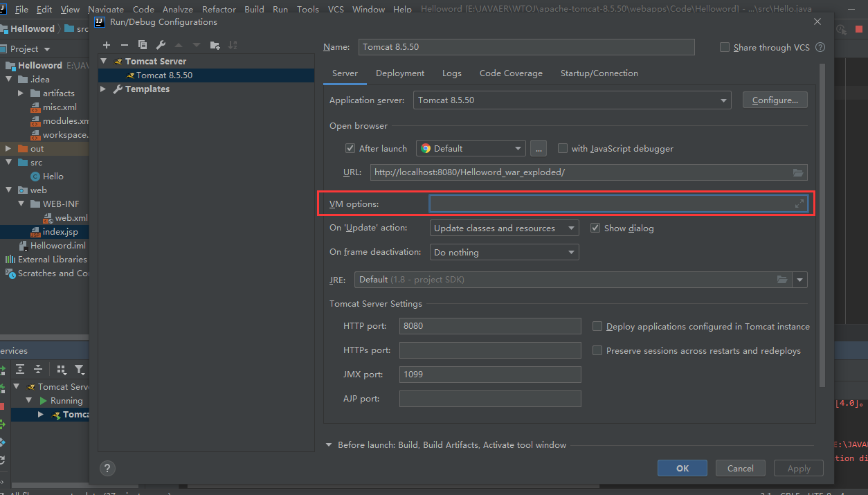The image size is (868, 495).
Task: Open Group By options in the Services panel
Action: pyautogui.click(x=61, y=370)
